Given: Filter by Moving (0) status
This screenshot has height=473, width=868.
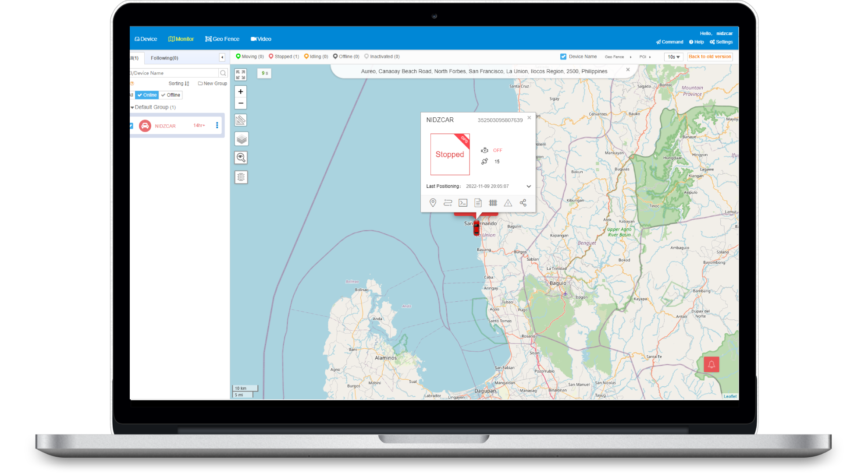Looking at the screenshot, I should [x=250, y=56].
